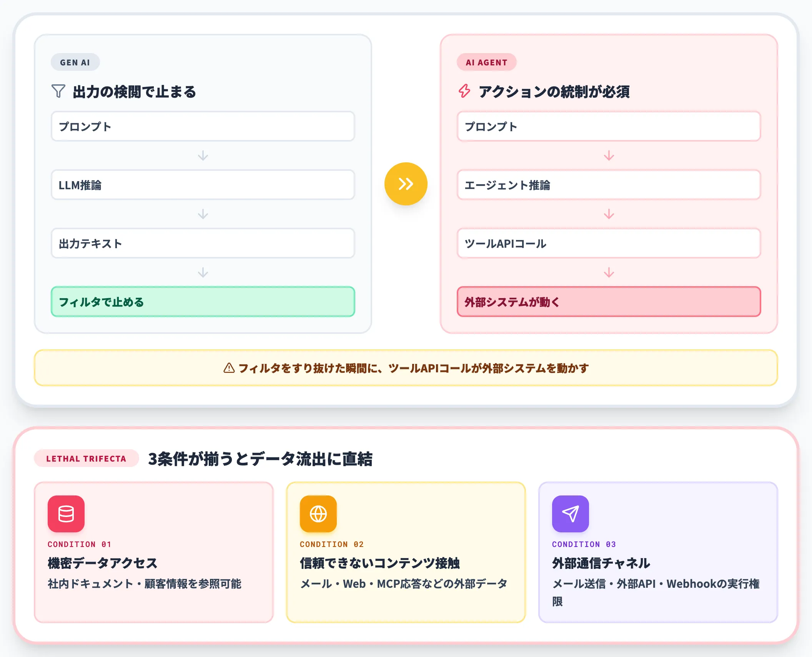
Task: Click the warning triangle icon in the yellow banner
Action: [229, 368]
